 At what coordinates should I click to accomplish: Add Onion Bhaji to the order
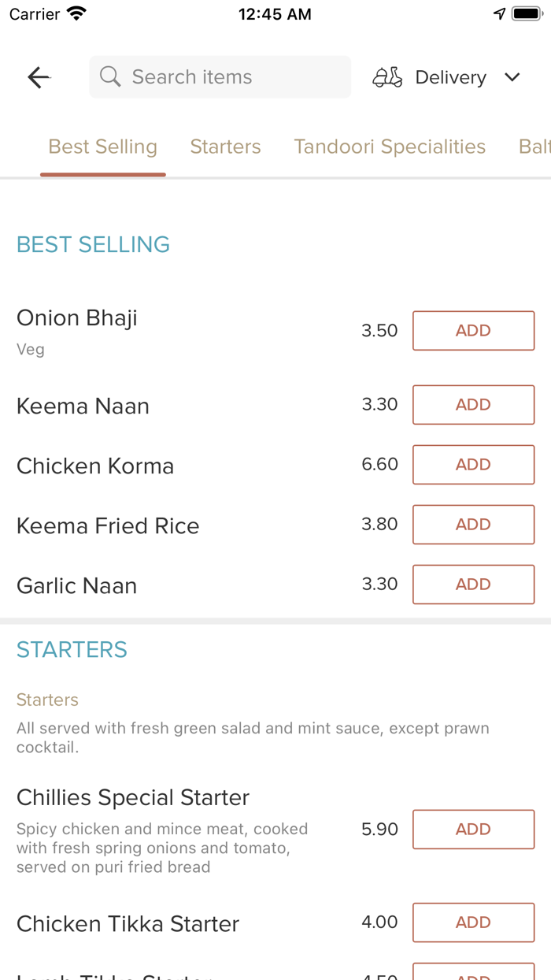tap(473, 330)
